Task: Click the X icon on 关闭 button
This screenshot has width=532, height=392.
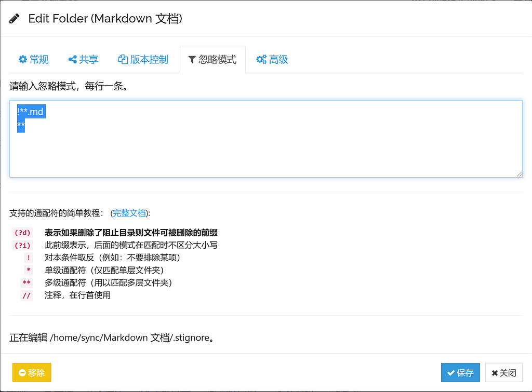Action: (x=495, y=373)
